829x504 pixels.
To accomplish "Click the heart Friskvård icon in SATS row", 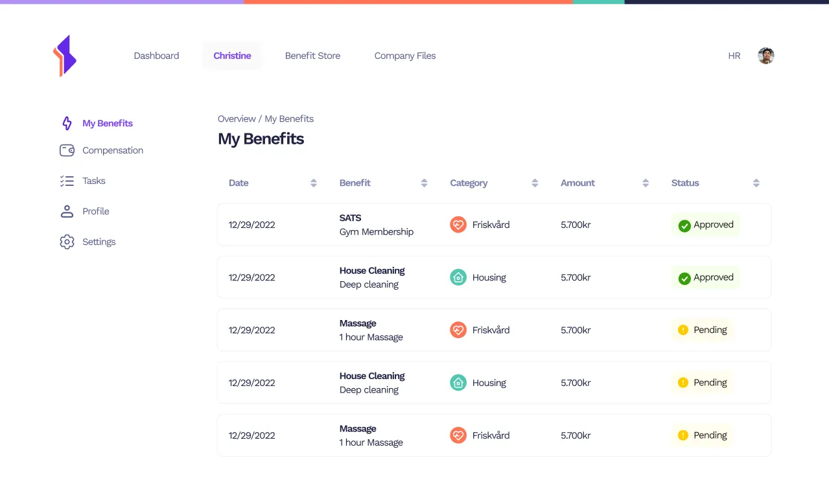I will (x=458, y=225).
